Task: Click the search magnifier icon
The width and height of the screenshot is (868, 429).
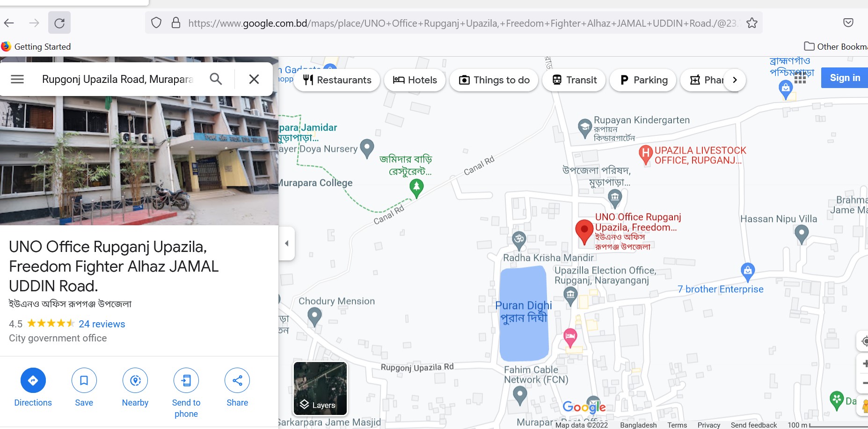Action: click(x=216, y=79)
